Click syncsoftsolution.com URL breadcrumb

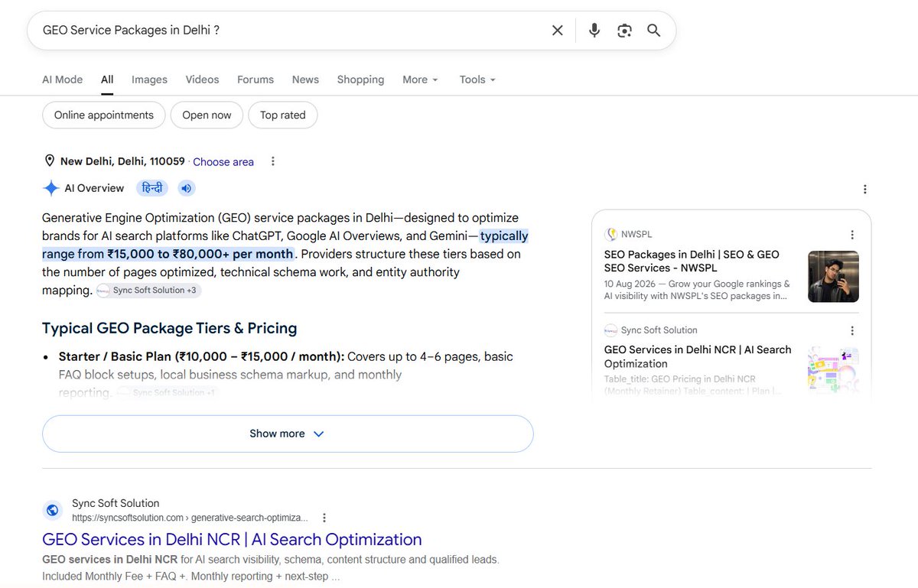coord(190,518)
